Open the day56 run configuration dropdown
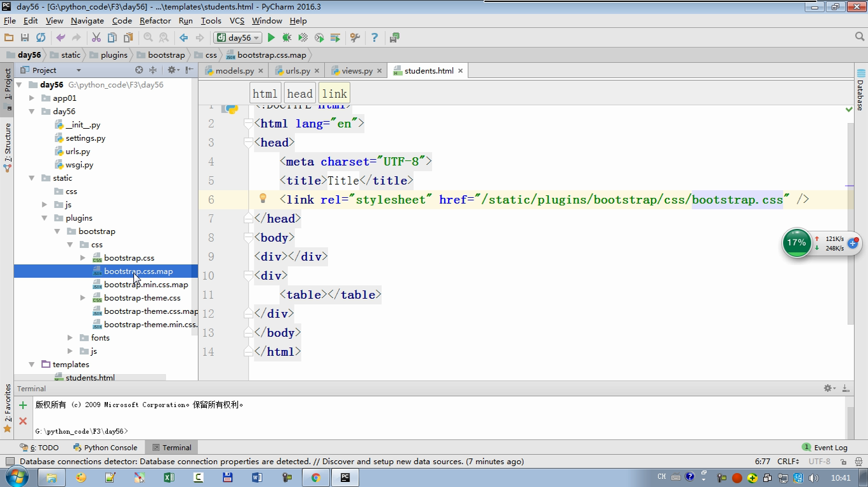868x487 pixels. pyautogui.click(x=238, y=38)
